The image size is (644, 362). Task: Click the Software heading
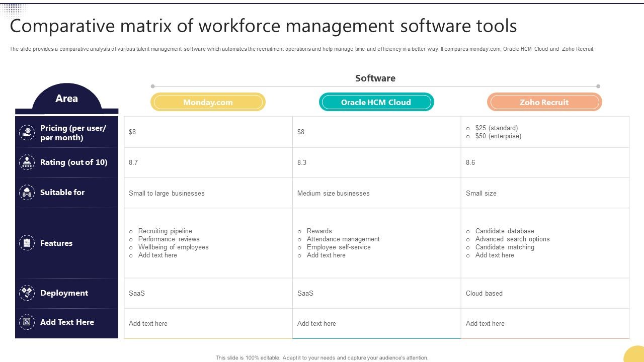375,78
